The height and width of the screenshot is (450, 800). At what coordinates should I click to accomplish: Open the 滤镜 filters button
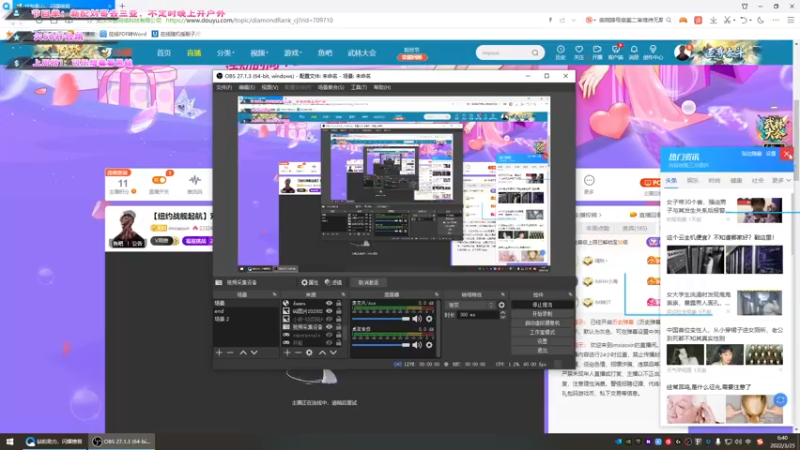tap(334, 283)
